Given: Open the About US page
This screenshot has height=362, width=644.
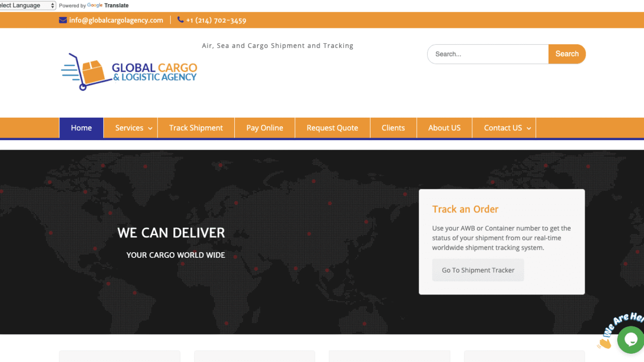Looking at the screenshot, I should (444, 128).
